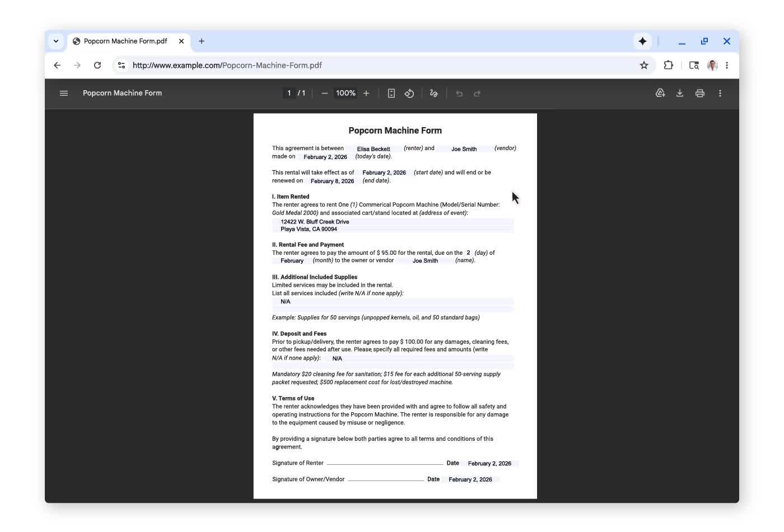Open the browser extensions puzzle icon
Screen dimensions: 784x532
(669, 65)
